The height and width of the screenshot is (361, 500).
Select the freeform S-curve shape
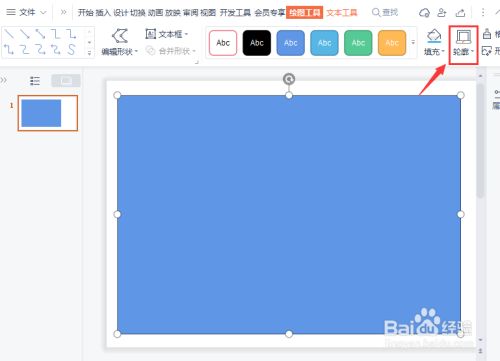pyautogui.click(x=71, y=49)
